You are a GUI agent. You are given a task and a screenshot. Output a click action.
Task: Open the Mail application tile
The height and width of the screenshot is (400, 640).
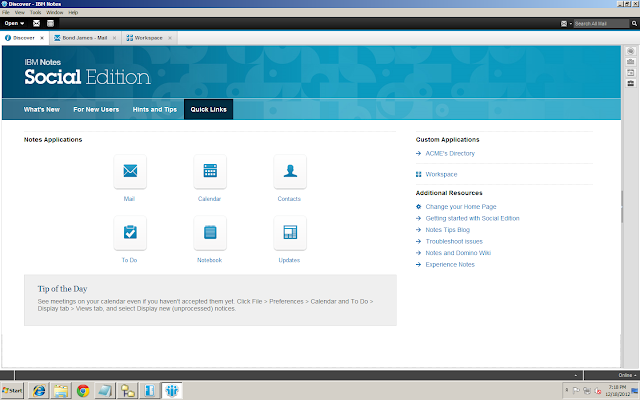tap(130, 171)
